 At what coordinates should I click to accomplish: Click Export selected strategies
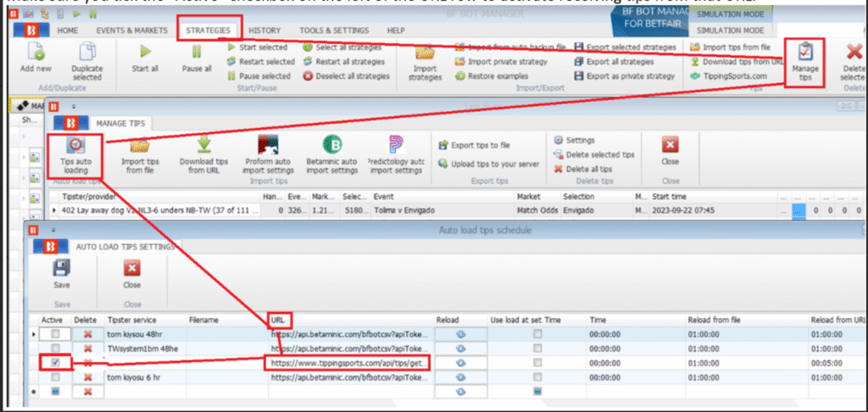625,47
